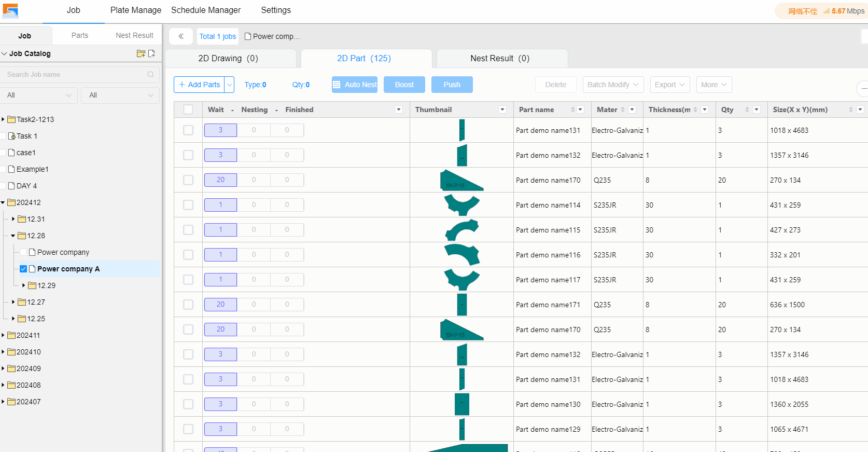Viewport: 868px width, 452px height.
Task: Expand the 202411 folder in tree
Action: pyautogui.click(x=3, y=335)
